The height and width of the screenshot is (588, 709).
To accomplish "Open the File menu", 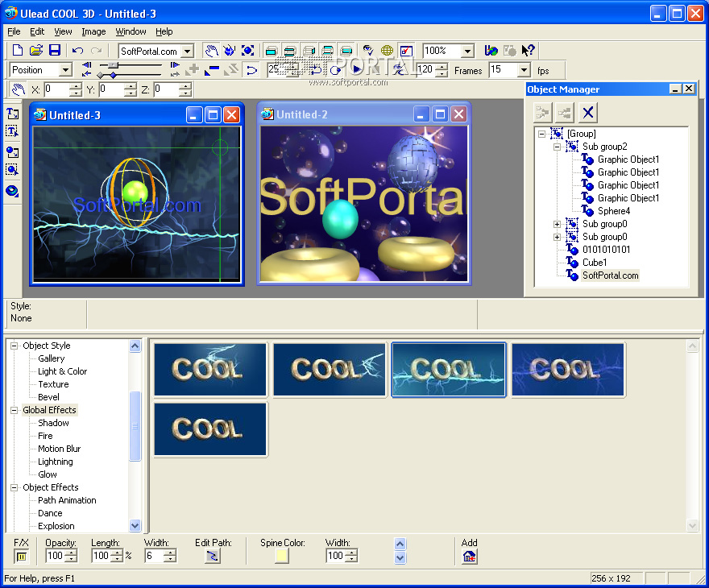I will pos(14,31).
